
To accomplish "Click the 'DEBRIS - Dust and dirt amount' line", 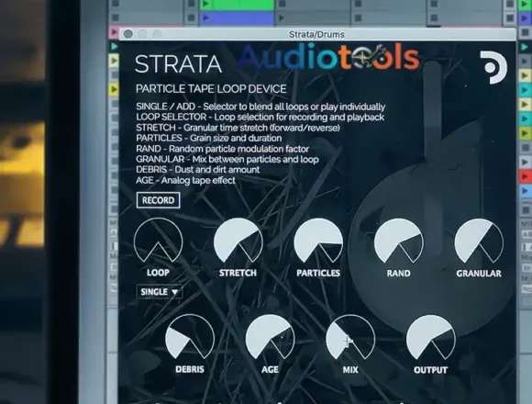I will pos(198,170).
